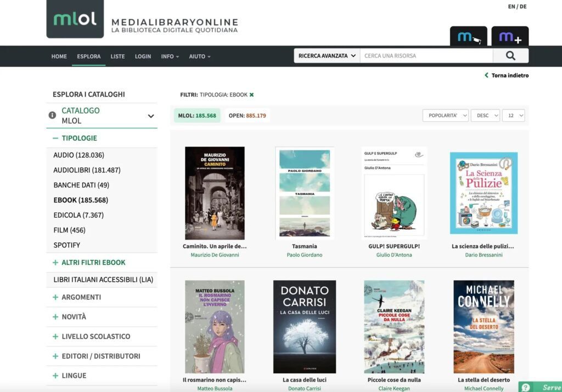562x392 pixels.
Task: Click the search magnifying glass icon
Action: coord(511,55)
